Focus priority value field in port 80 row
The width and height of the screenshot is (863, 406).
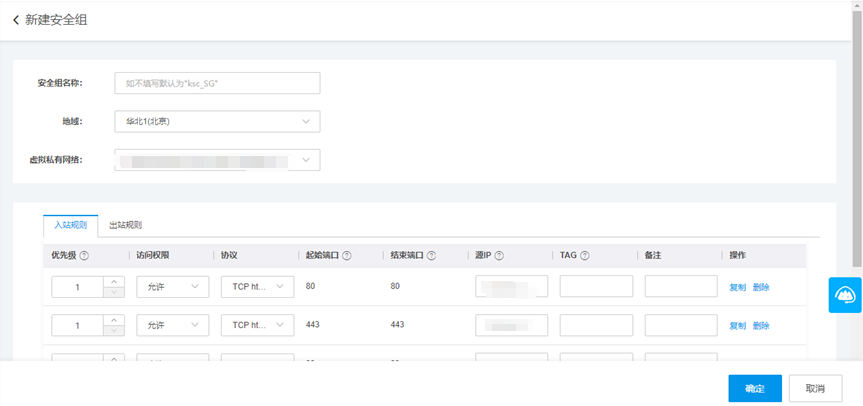click(x=78, y=287)
